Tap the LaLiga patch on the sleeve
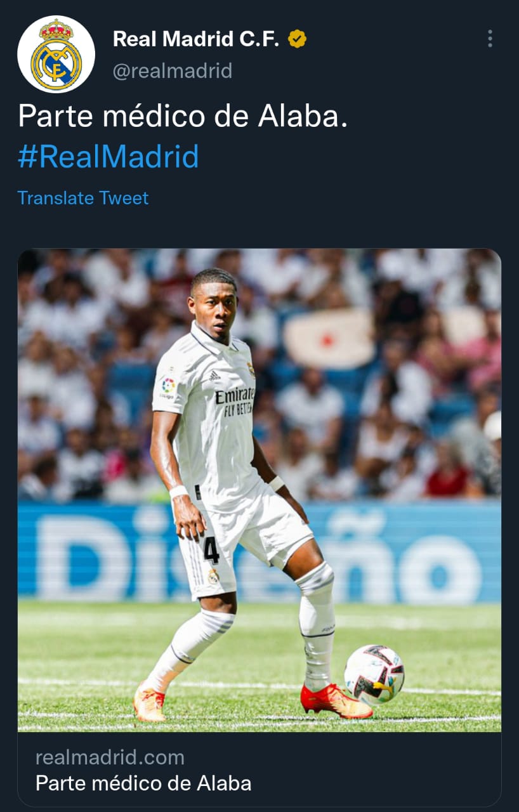Image resolution: width=519 pixels, height=812 pixels. click(168, 388)
